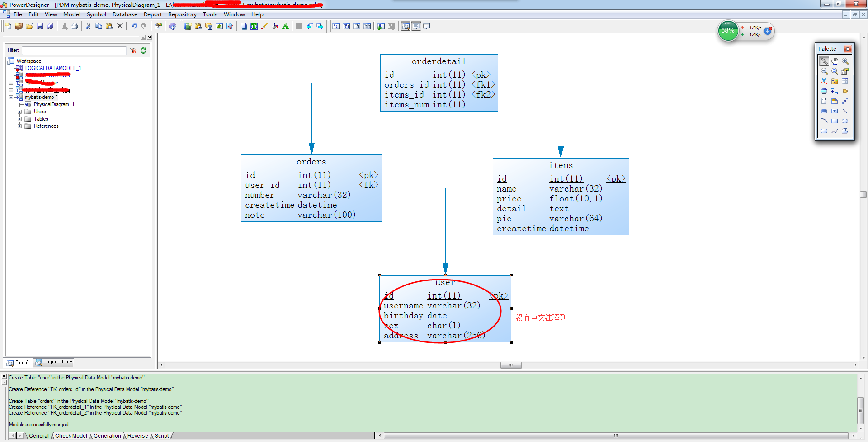Click the Undo arrow in the toolbar
This screenshot has height=444, width=868.
point(134,26)
